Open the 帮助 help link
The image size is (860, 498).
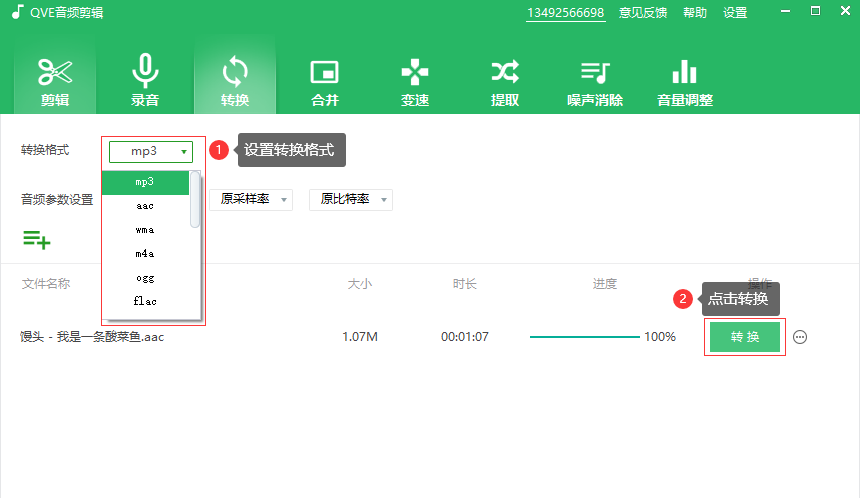(x=695, y=13)
